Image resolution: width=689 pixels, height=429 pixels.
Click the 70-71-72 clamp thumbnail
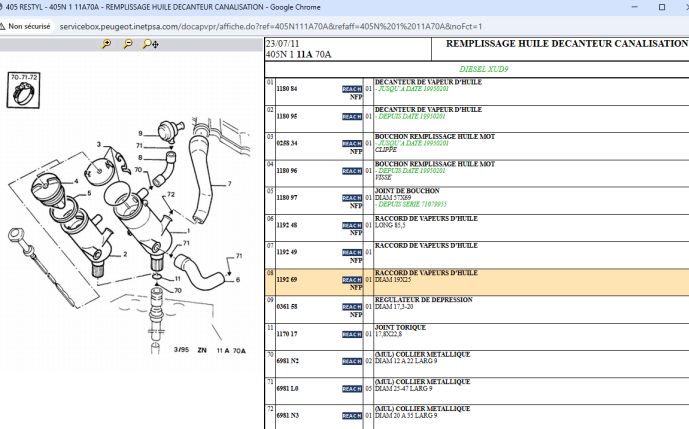(24, 91)
